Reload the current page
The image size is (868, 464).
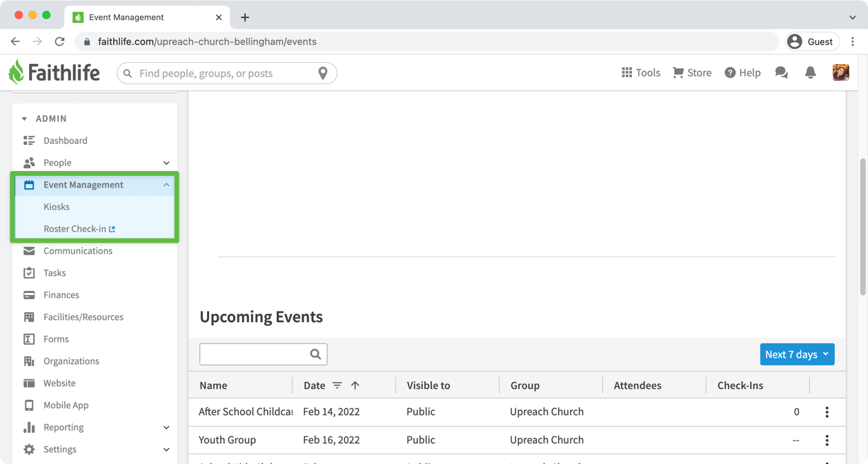60,41
